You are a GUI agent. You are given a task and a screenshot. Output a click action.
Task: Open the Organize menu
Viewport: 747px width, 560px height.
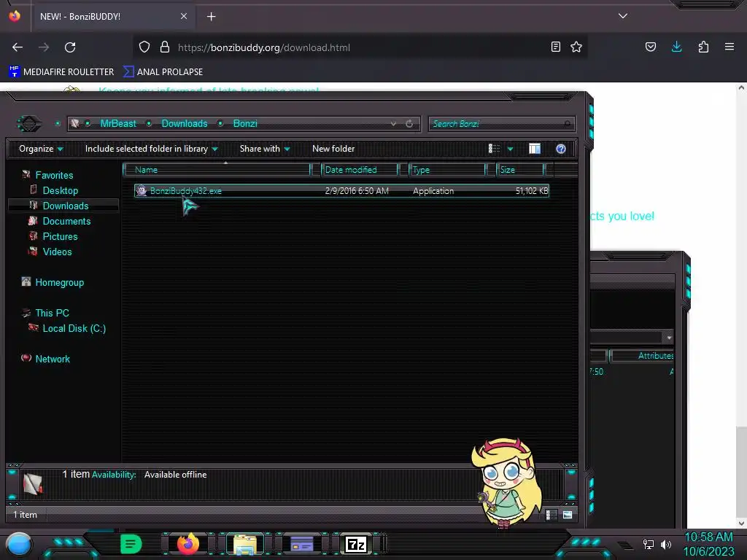point(41,149)
